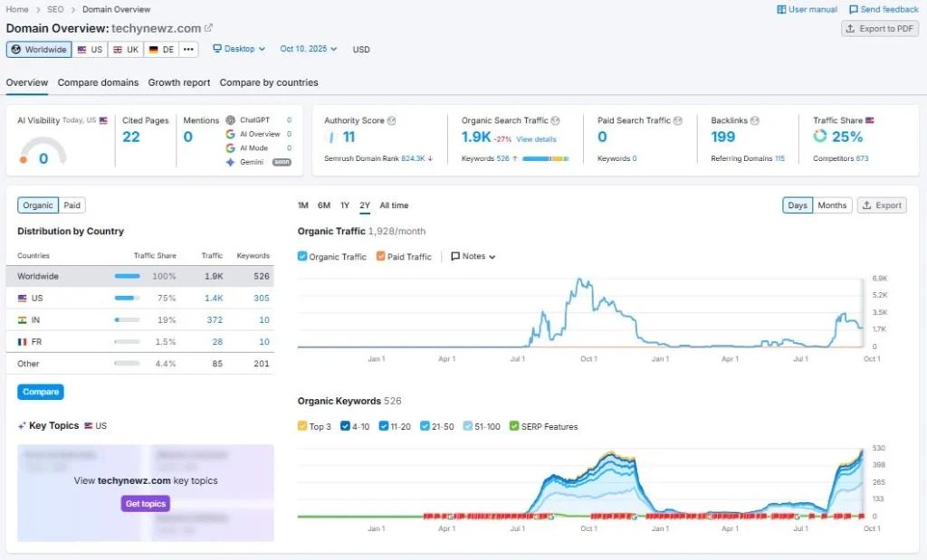The image size is (927, 560).
Task: Select the 6M time range
Action: (324, 205)
